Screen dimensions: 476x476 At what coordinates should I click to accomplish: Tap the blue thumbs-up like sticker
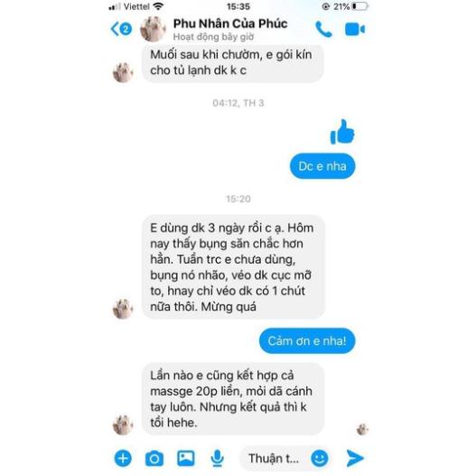[342, 132]
